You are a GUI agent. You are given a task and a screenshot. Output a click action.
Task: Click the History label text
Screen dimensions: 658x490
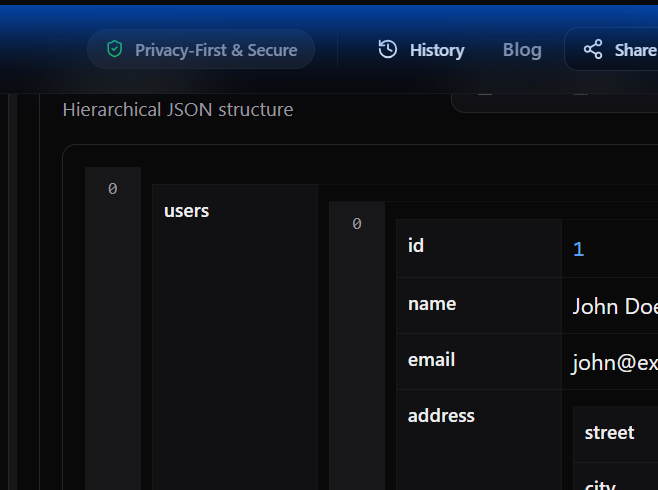(437, 50)
